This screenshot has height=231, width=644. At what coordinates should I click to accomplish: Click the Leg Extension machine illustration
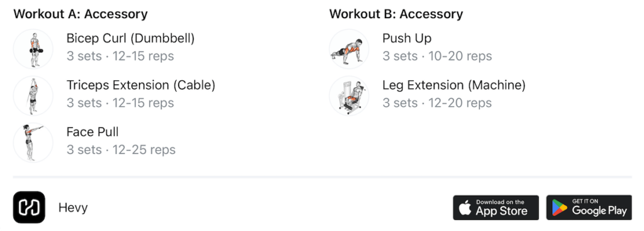(x=349, y=96)
